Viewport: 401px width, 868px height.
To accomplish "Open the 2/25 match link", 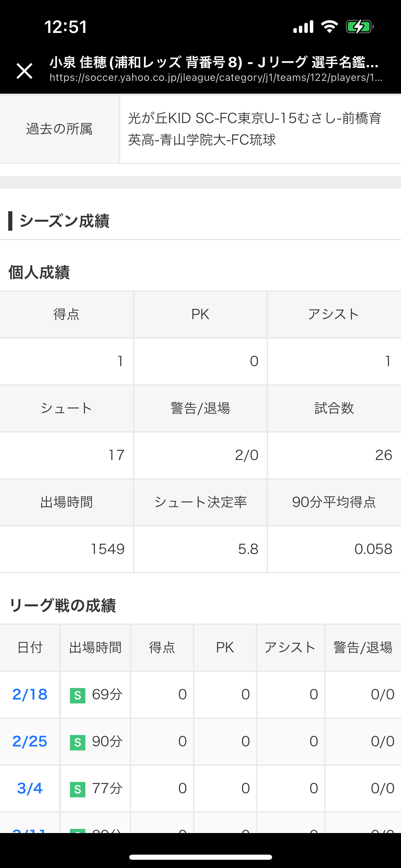I will click(x=30, y=742).
